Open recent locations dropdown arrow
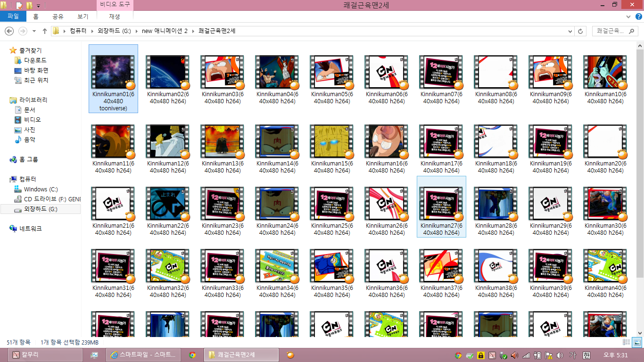 (x=34, y=31)
